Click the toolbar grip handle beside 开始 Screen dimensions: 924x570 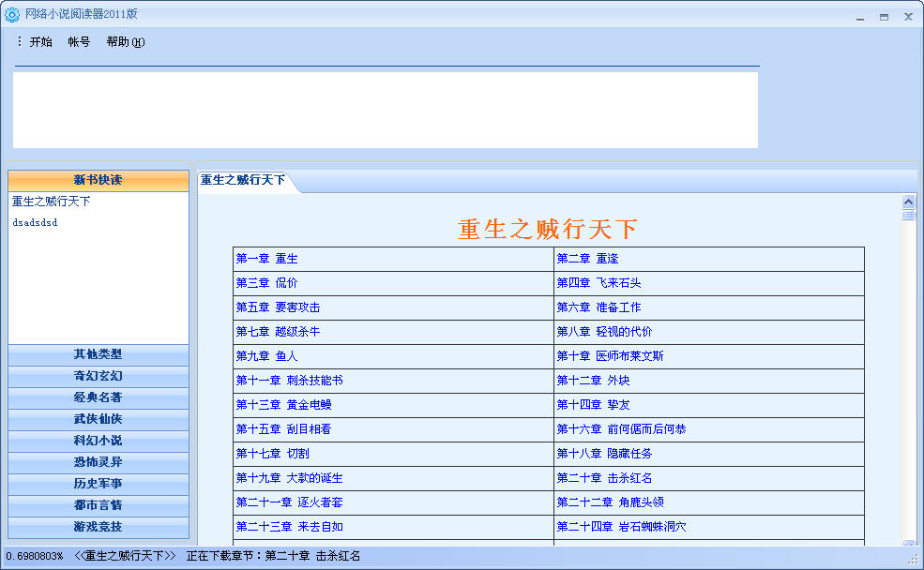point(20,41)
